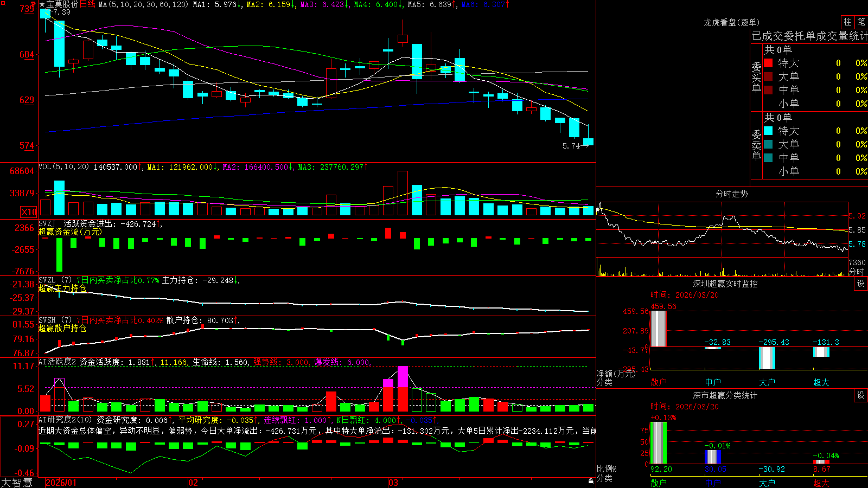Click the 5.74 low price annotation
This screenshot has height=488, width=868.
[x=571, y=146]
